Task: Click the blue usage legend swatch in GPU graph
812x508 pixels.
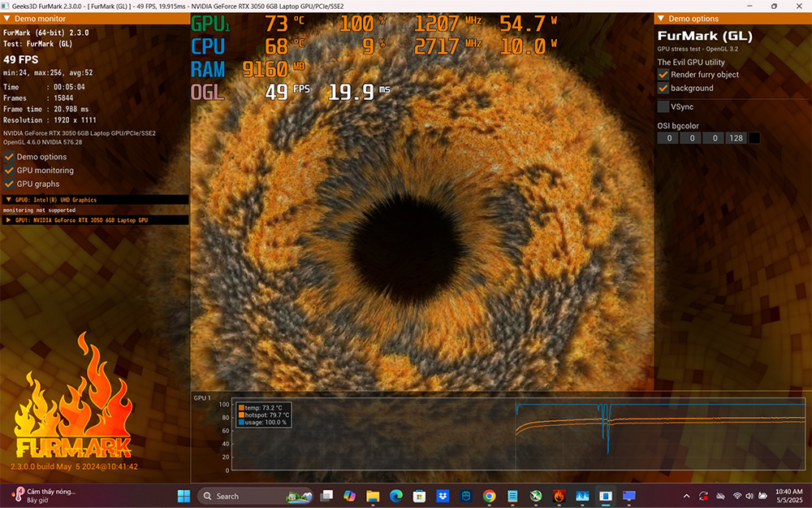Action: (x=241, y=423)
